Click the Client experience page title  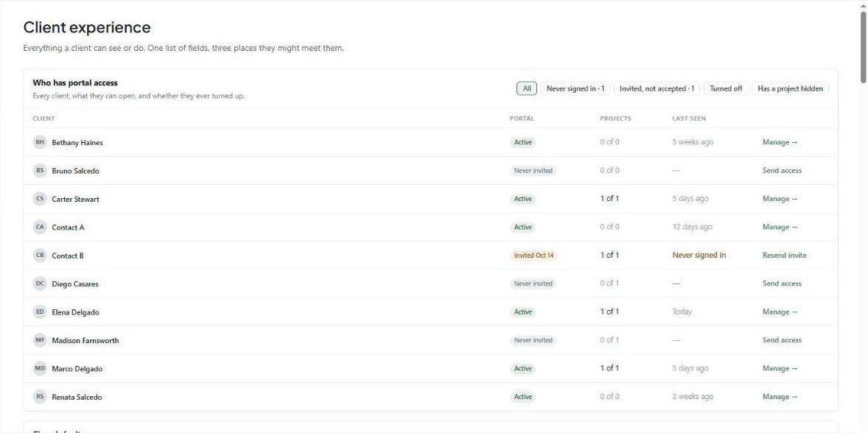[87, 27]
